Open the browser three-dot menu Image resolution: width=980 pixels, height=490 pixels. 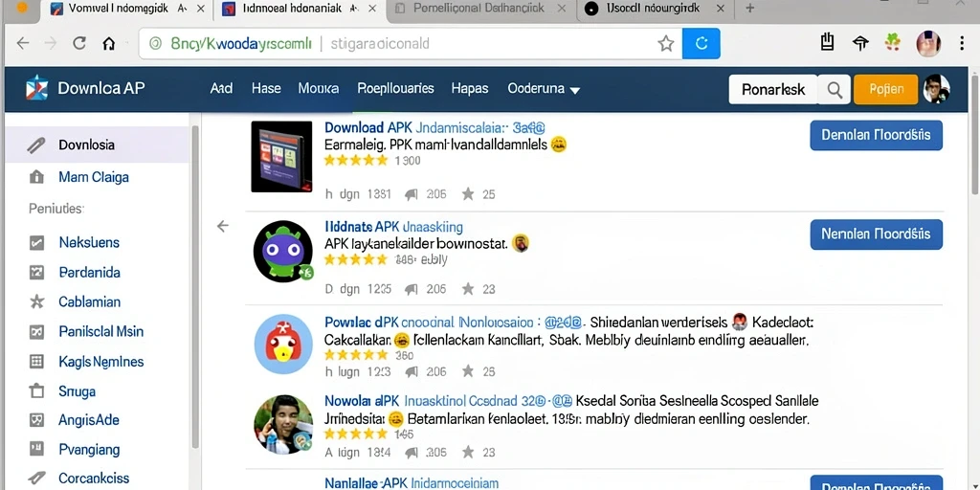[x=962, y=43]
